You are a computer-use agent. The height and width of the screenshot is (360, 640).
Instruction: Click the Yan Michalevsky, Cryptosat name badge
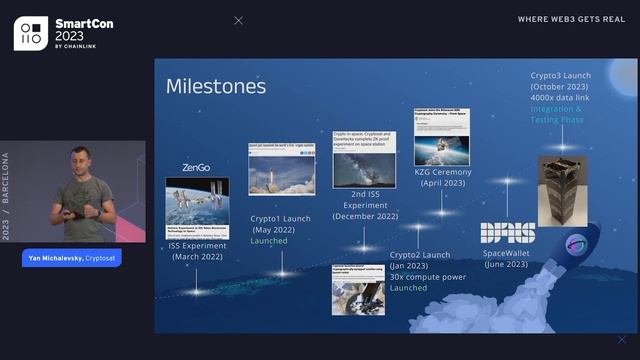point(72,258)
